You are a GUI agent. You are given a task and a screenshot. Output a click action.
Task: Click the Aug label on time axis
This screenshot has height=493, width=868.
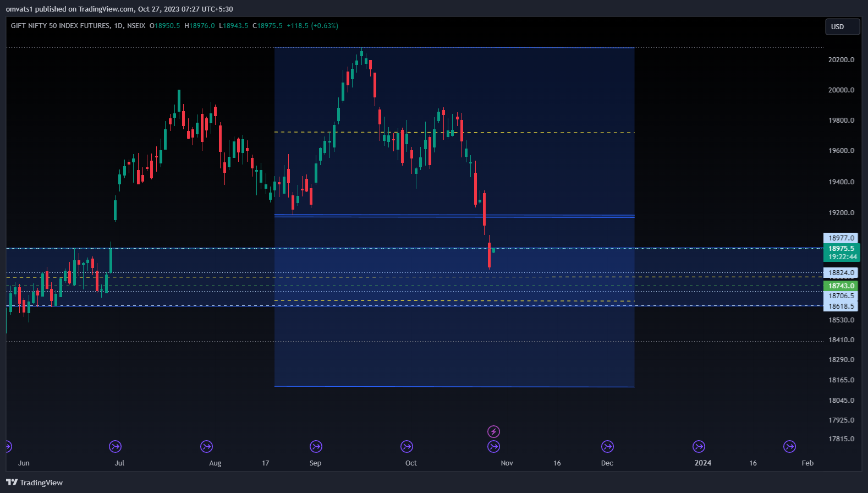(x=215, y=463)
